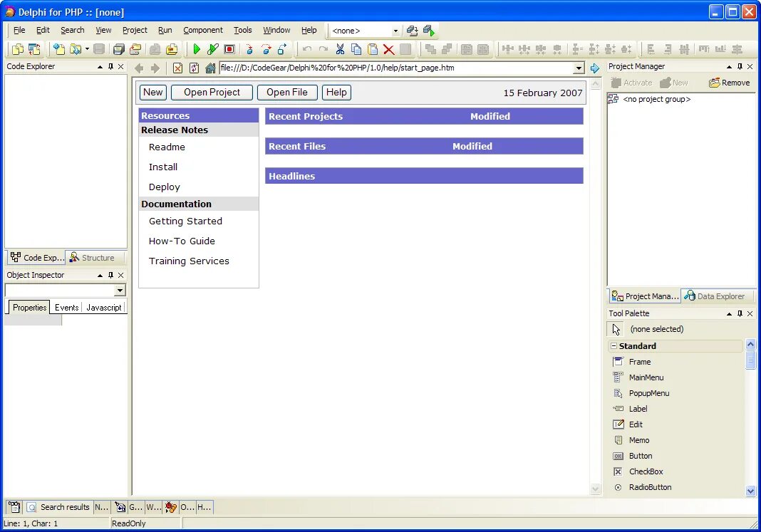This screenshot has width=761, height=532.
Task: Click the first toolbar icon (new items)
Action: pos(18,49)
